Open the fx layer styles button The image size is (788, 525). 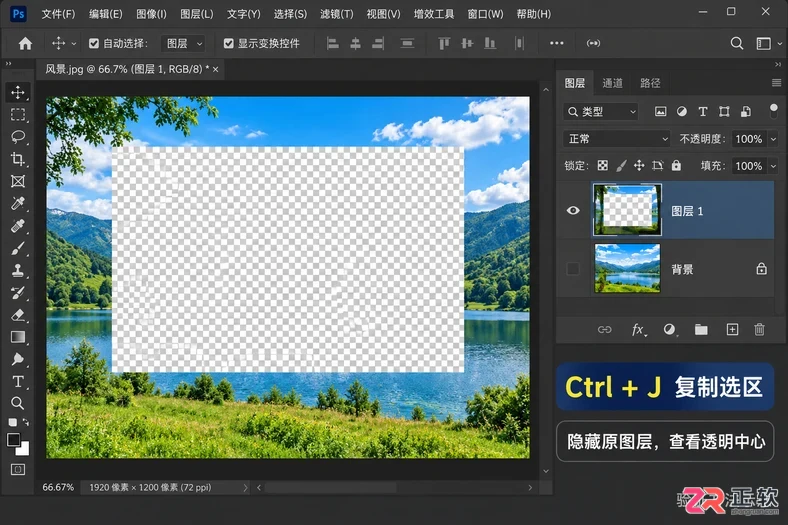point(638,330)
